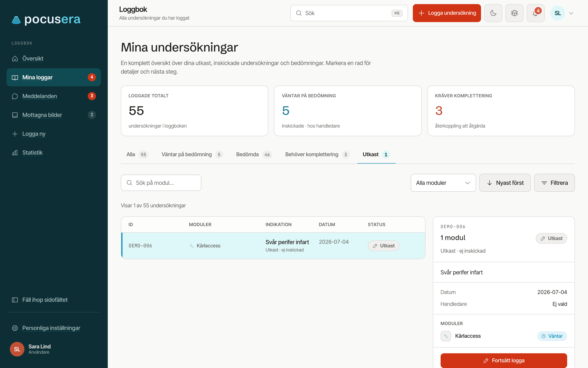
Task: Click Fortsätt logga button
Action: (x=503, y=360)
